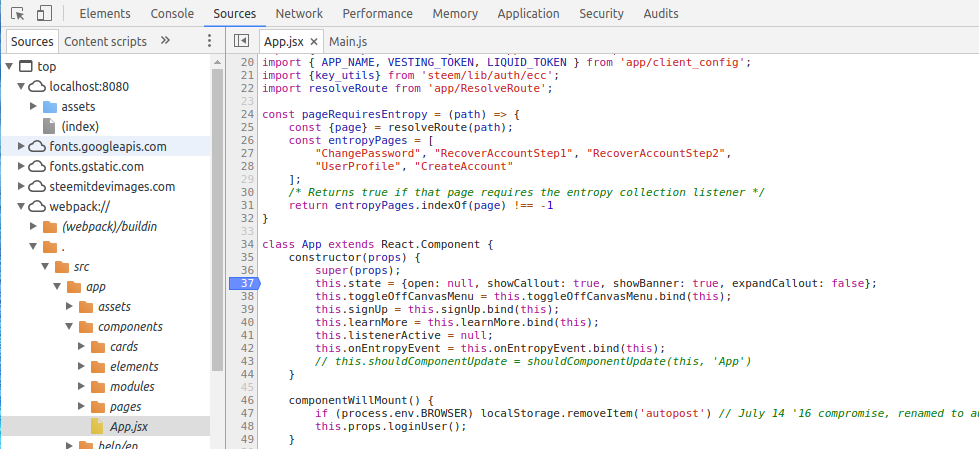Collapse the webpack:// node
Viewport: 979px width, 449px height.
click(22, 206)
